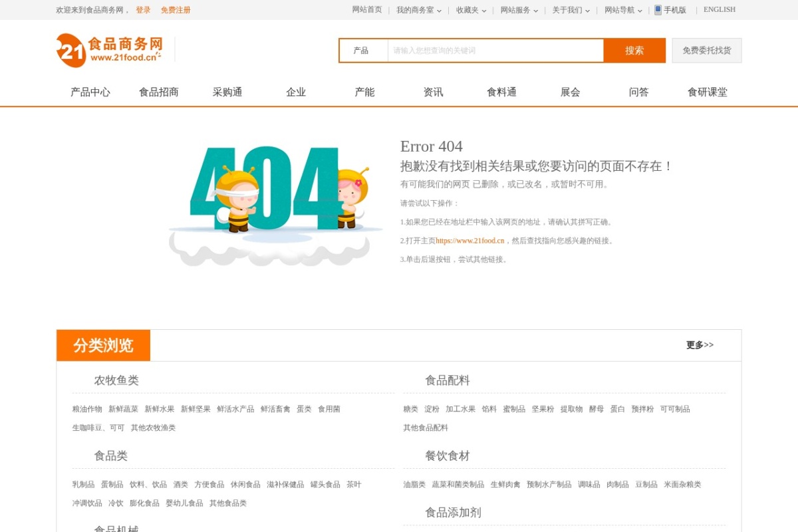Screen dimensions: 798x532
Task: Click the 分类浏览 header tab
Action: tap(103, 345)
